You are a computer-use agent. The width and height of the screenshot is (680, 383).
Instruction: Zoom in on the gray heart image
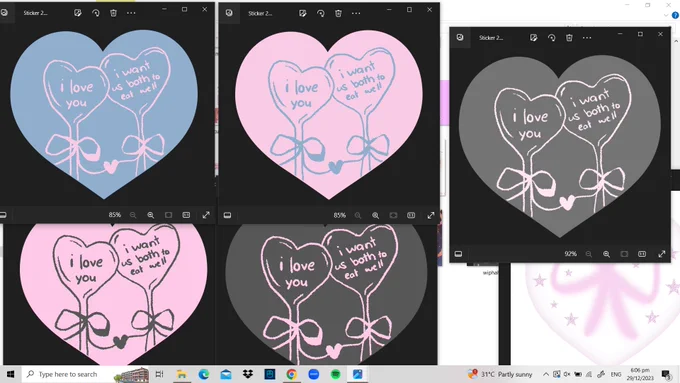click(x=606, y=254)
